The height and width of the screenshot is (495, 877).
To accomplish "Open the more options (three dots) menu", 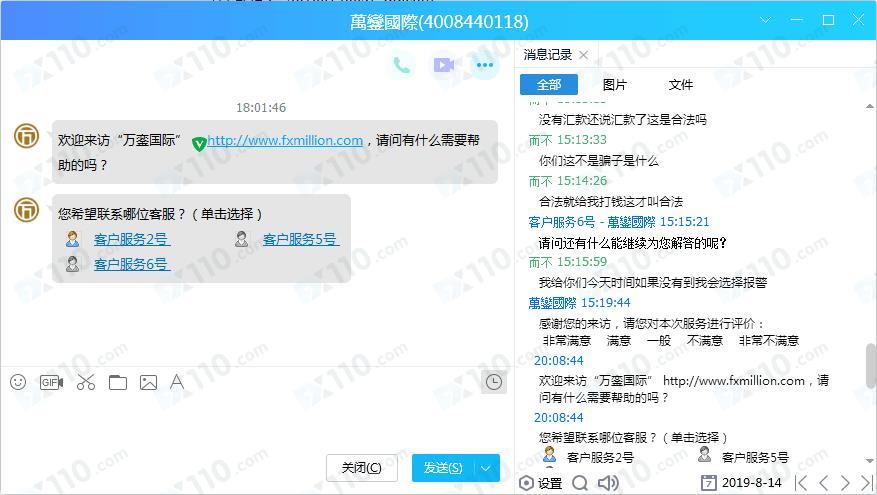I will (485, 66).
